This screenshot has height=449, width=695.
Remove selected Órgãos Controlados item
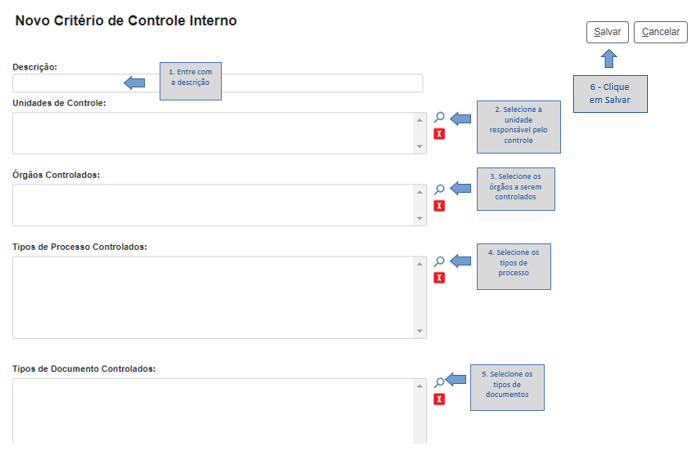pyautogui.click(x=439, y=206)
